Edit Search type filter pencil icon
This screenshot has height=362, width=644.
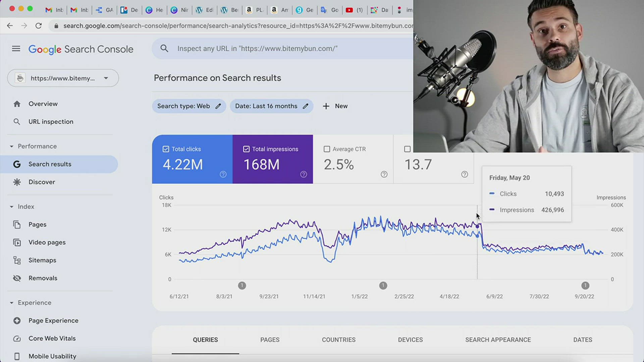218,106
